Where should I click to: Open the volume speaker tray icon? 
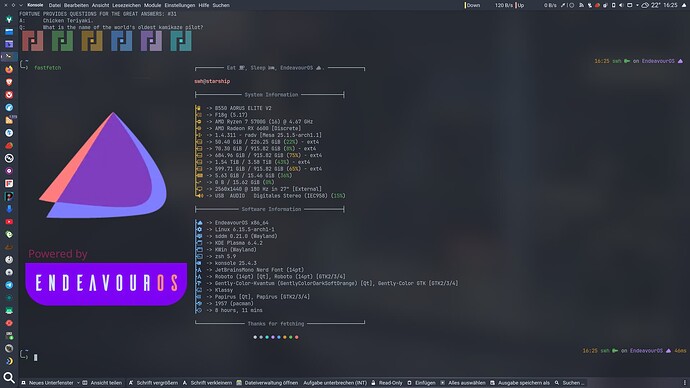coord(621,5)
